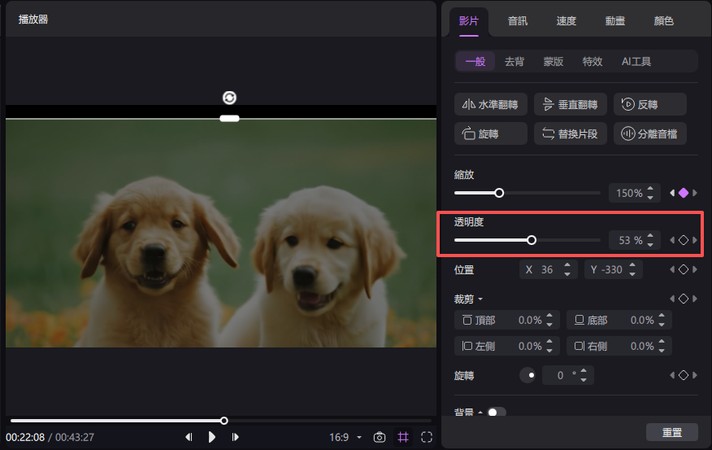
Task: Increase 旋轉 angle with up stepper
Action: (584, 371)
